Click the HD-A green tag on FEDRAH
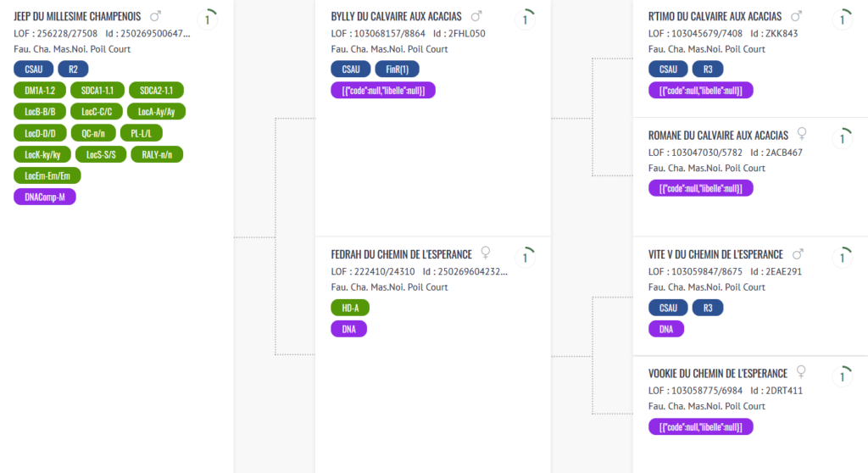 (350, 308)
